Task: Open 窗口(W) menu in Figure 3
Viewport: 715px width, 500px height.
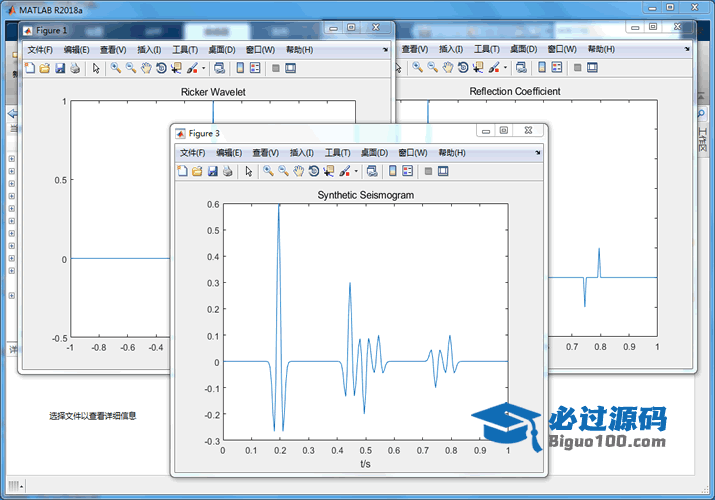Action: (413, 153)
